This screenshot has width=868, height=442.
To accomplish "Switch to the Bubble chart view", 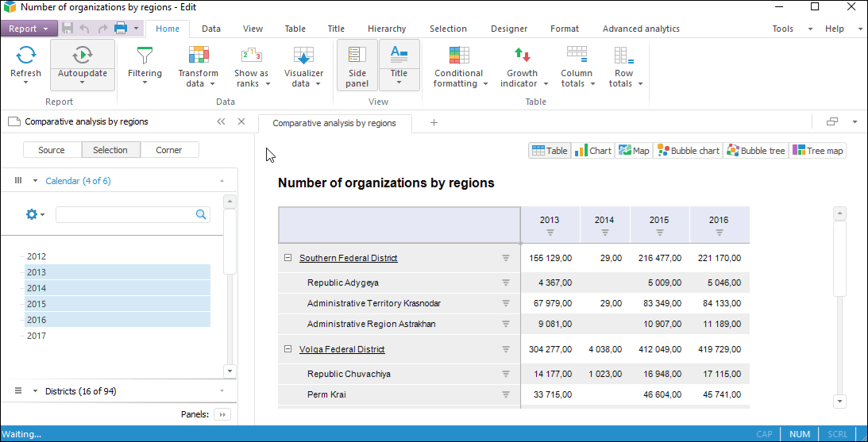I will [689, 151].
